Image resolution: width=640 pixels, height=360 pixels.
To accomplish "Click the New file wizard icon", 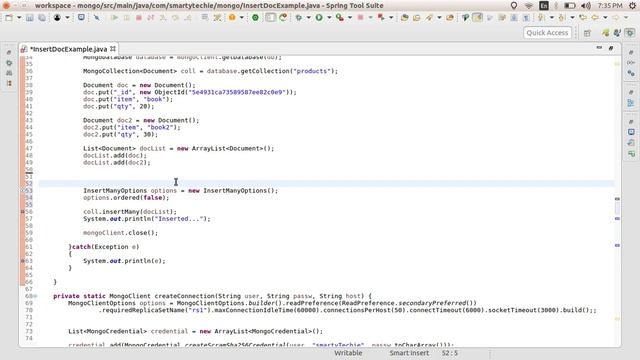I will click(9, 18).
